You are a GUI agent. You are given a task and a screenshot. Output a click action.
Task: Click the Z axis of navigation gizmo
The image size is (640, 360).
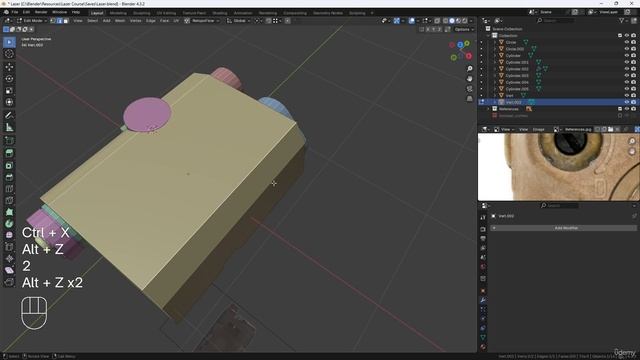tap(460, 44)
